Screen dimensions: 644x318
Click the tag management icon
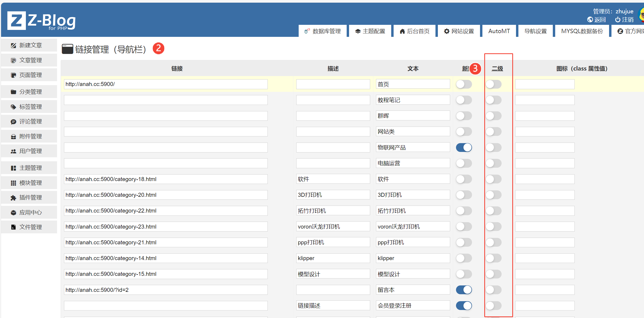(x=13, y=107)
